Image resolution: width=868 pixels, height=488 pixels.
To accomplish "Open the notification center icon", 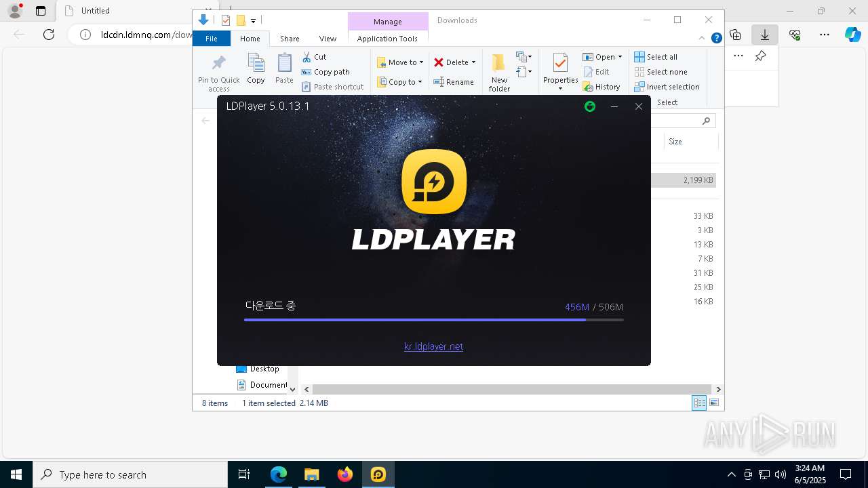I will [x=846, y=474].
